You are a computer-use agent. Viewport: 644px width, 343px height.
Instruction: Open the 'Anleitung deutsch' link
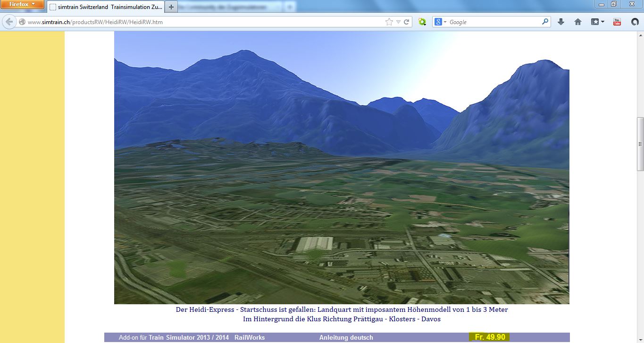tap(346, 338)
